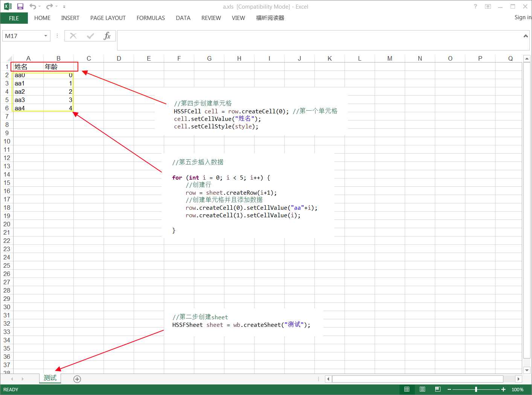Click the 100% zoom level indicator
The image size is (532, 395).
pos(517,389)
